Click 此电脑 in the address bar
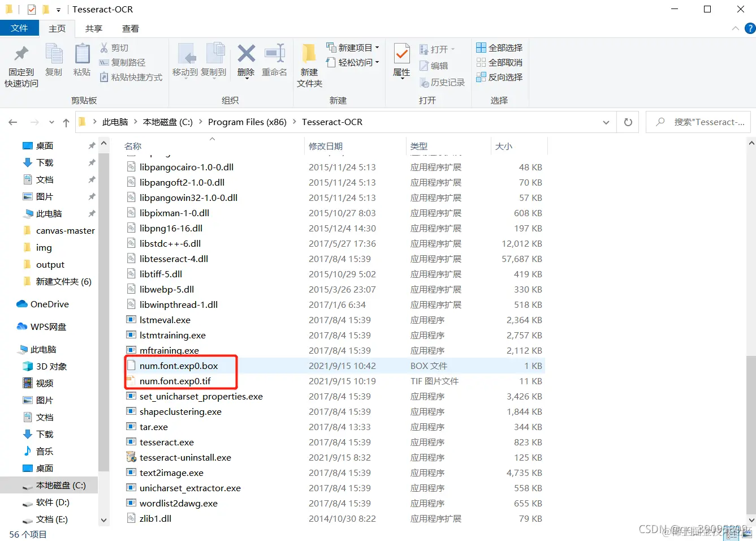756x541 pixels. 115,122
